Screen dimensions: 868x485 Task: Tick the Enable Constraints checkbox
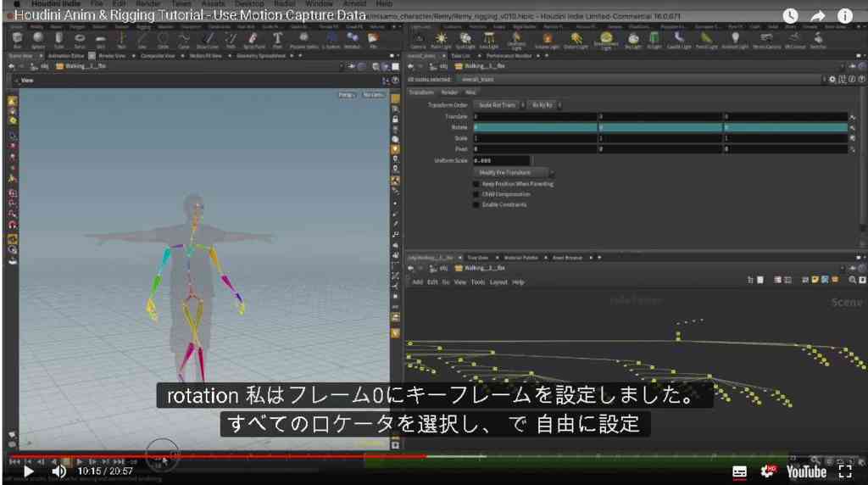pos(476,205)
